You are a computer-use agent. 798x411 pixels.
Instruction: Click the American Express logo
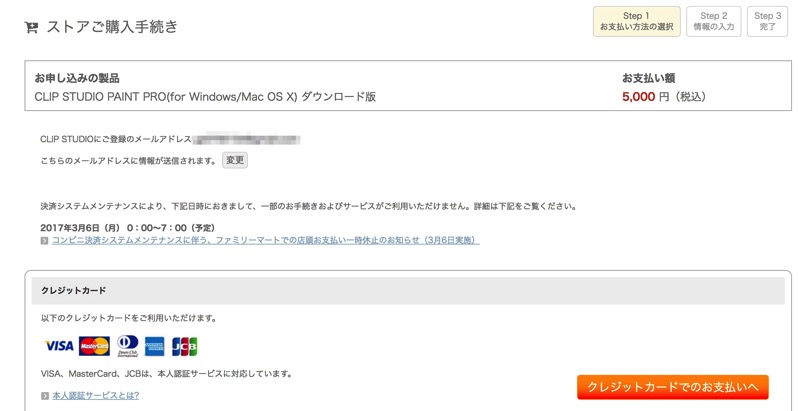pyautogui.click(x=154, y=346)
